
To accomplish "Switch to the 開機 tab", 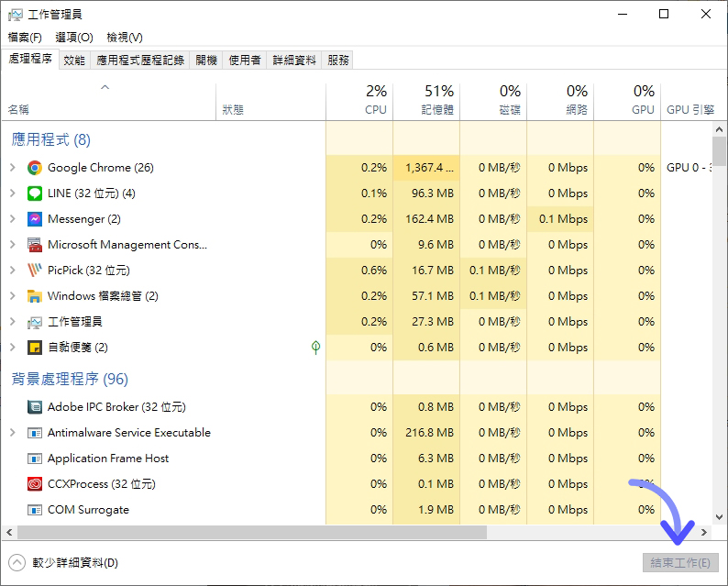I will 206,60.
